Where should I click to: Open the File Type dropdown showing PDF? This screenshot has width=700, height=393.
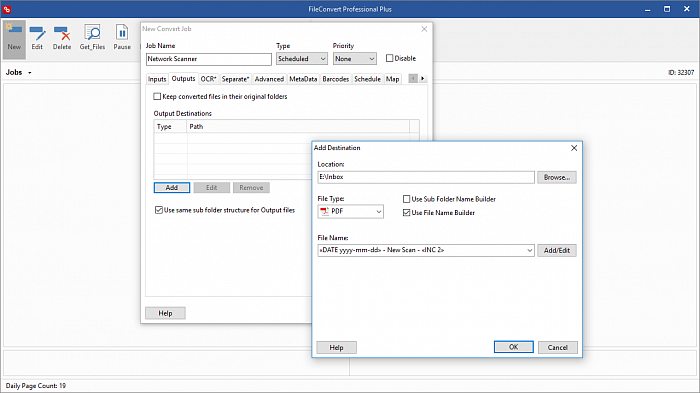pos(350,211)
